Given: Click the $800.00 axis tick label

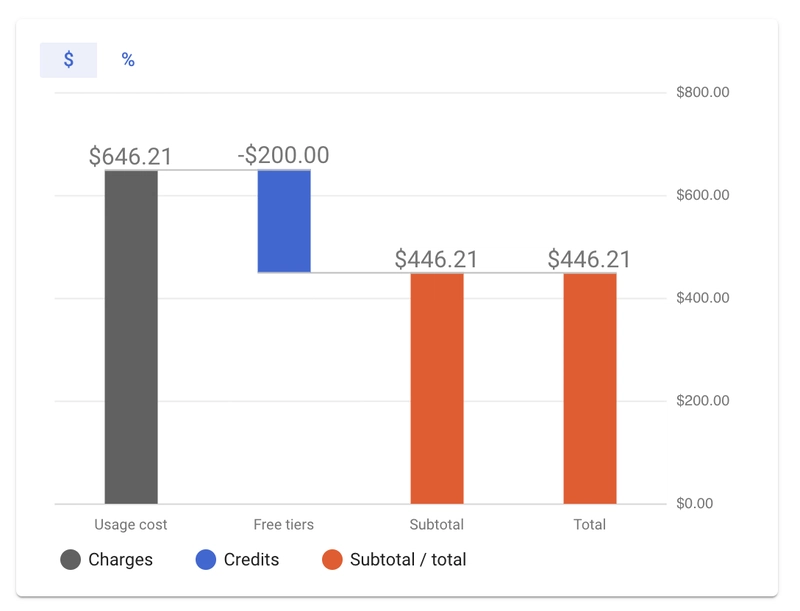Looking at the screenshot, I should 703,93.
